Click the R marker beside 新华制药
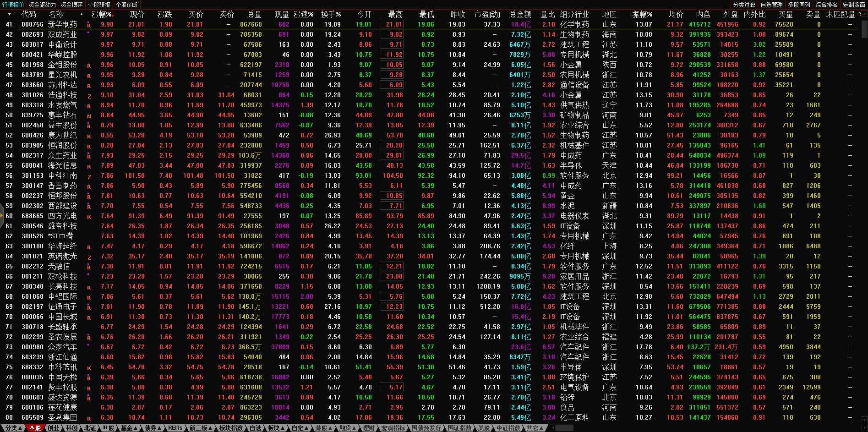The width and height of the screenshot is (868, 432). [89, 25]
